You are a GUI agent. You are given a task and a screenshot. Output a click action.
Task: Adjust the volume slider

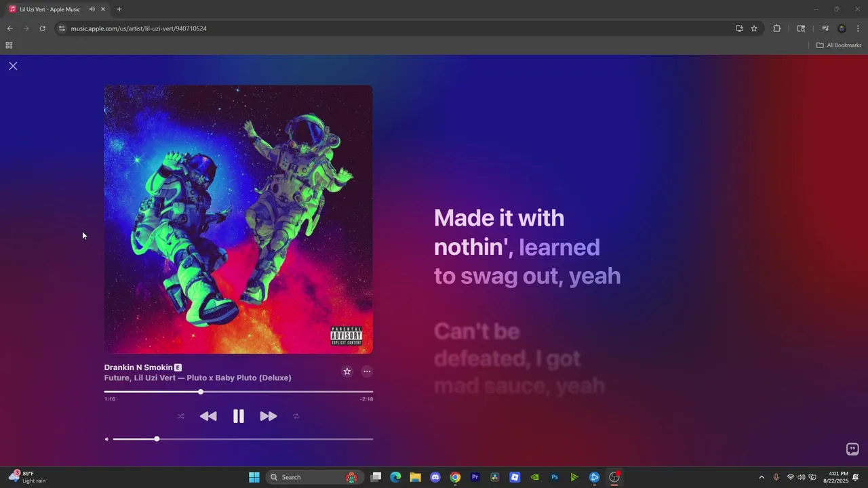[x=243, y=439]
